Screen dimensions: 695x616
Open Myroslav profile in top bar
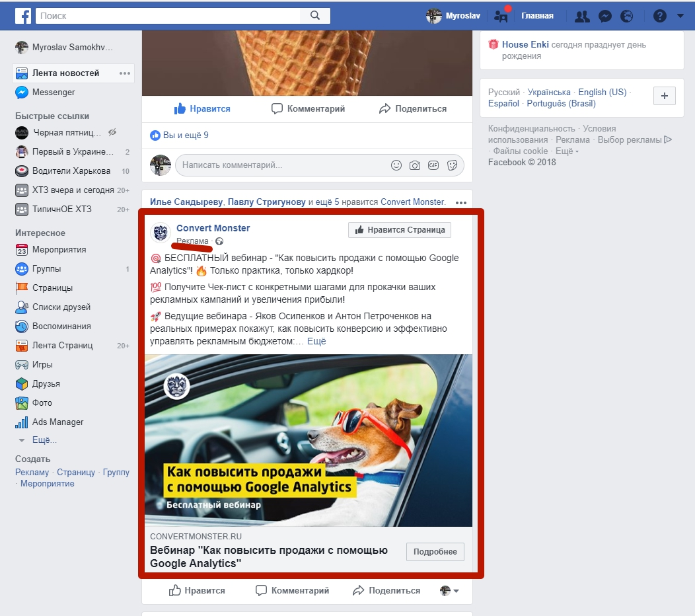click(453, 16)
